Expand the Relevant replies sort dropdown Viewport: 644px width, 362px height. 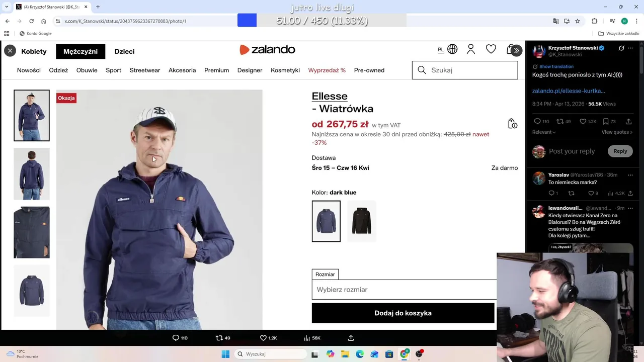pos(544,132)
